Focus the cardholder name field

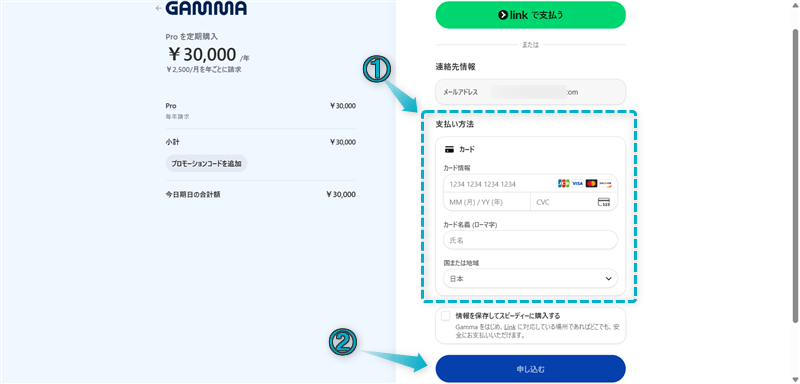point(530,240)
